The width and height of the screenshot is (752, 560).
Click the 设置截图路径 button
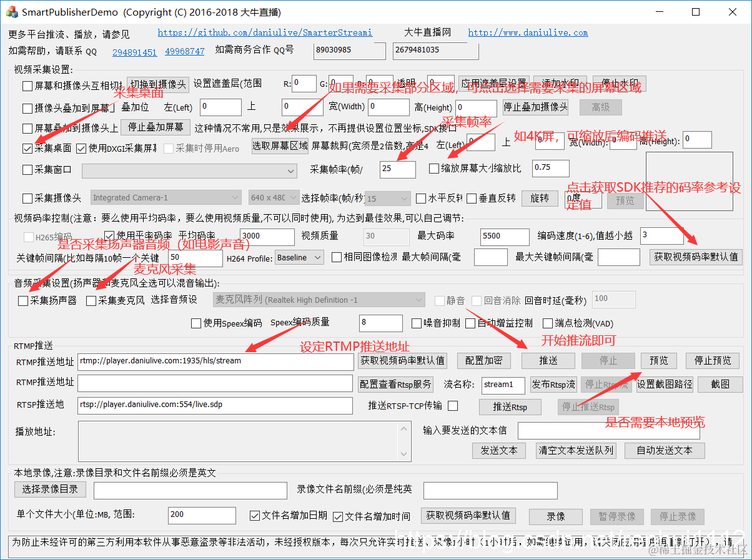(x=665, y=384)
